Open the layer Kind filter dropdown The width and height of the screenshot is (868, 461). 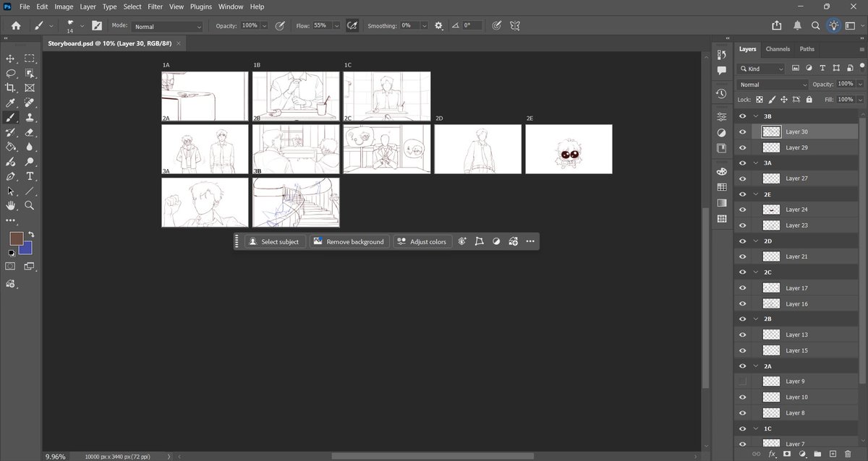click(761, 69)
